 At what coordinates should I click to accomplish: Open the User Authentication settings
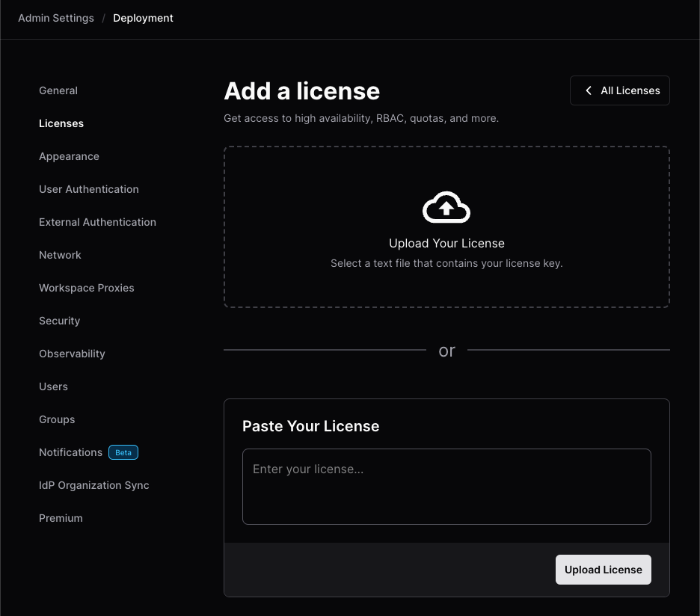click(x=88, y=189)
